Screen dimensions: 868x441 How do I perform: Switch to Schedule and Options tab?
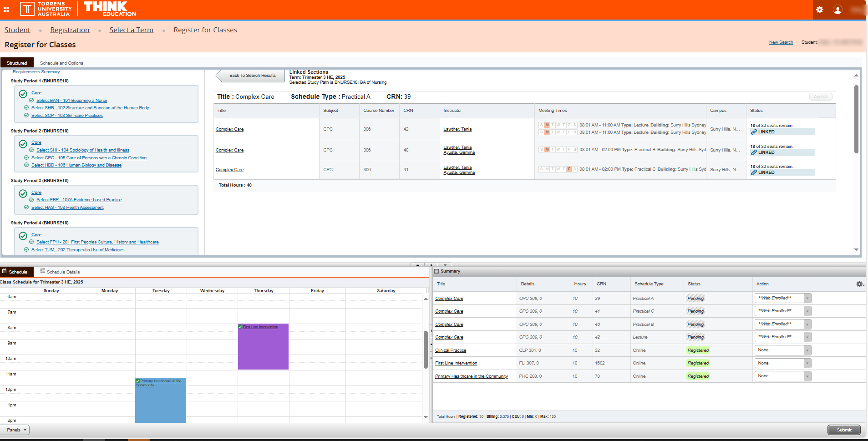point(61,63)
